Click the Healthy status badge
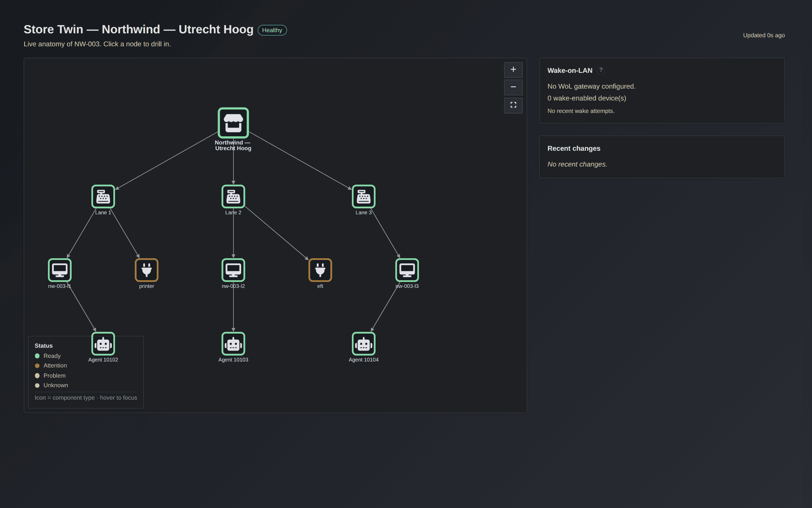This screenshot has width=812, height=508. point(272,30)
